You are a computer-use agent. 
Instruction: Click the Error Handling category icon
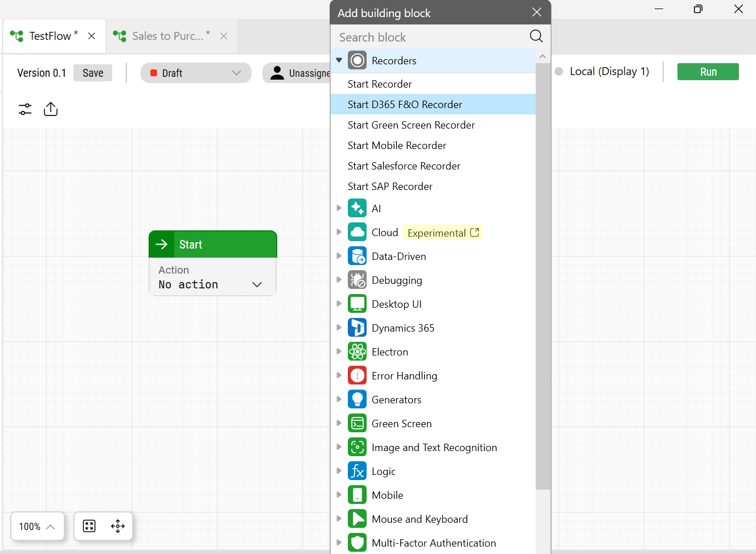[357, 376]
